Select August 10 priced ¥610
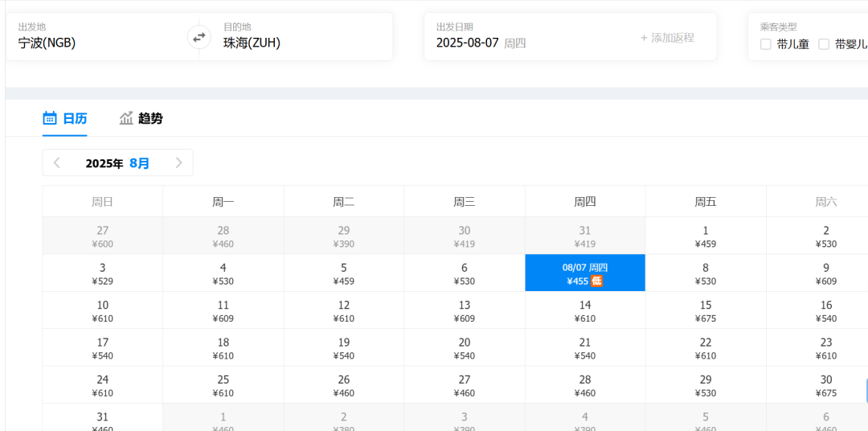The height and width of the screenshot is (431, 868). pyautogui.click(x=102, y=310)
